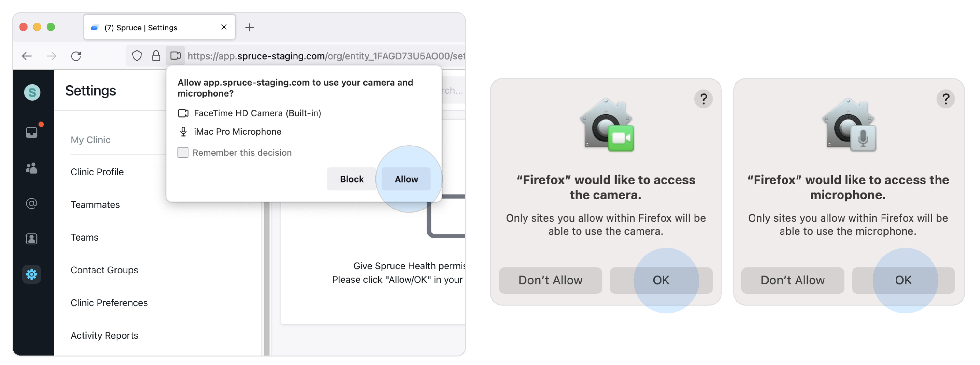Open the contacts people icon in sidebar
This screenshot has height=365, width=980.
(32, 168)
